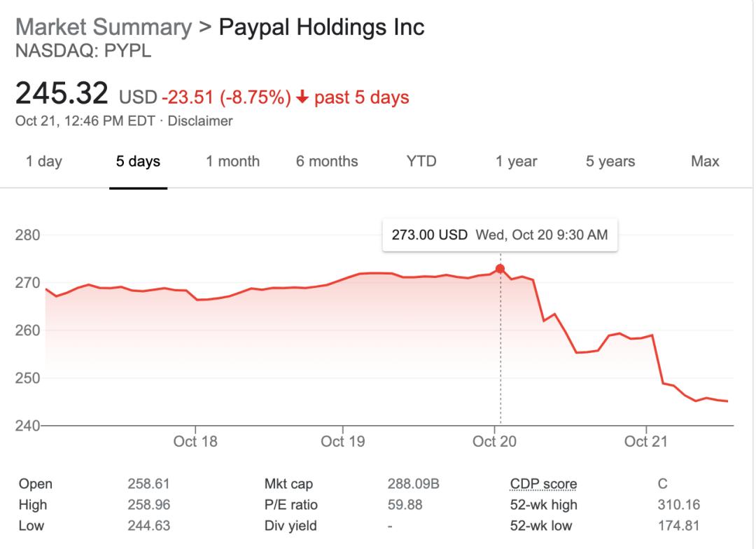Select the 5 days range tab
Viewport: 756px width, 549px height.
(x=138, y=162)
